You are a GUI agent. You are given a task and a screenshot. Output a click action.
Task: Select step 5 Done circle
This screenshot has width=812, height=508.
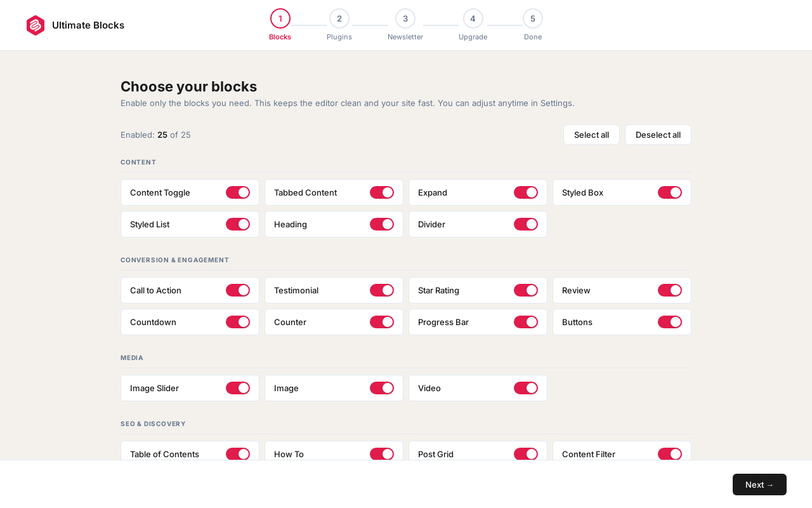(533, 18)
